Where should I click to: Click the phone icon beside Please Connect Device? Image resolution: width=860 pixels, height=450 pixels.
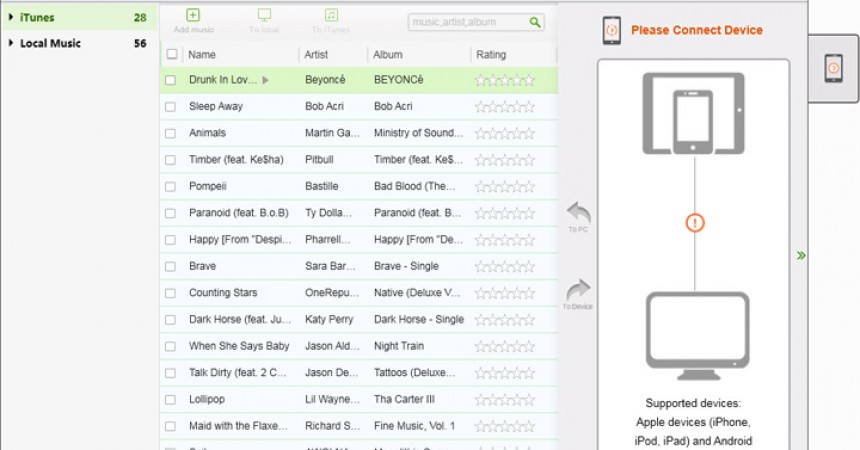tap(612, 30)
